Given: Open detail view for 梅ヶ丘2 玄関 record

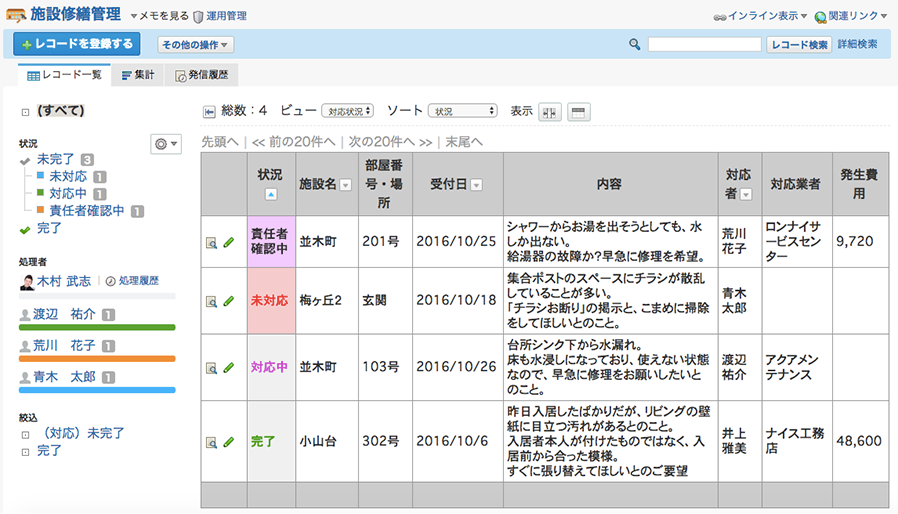Looking at the screenshot, I should 211,302.
